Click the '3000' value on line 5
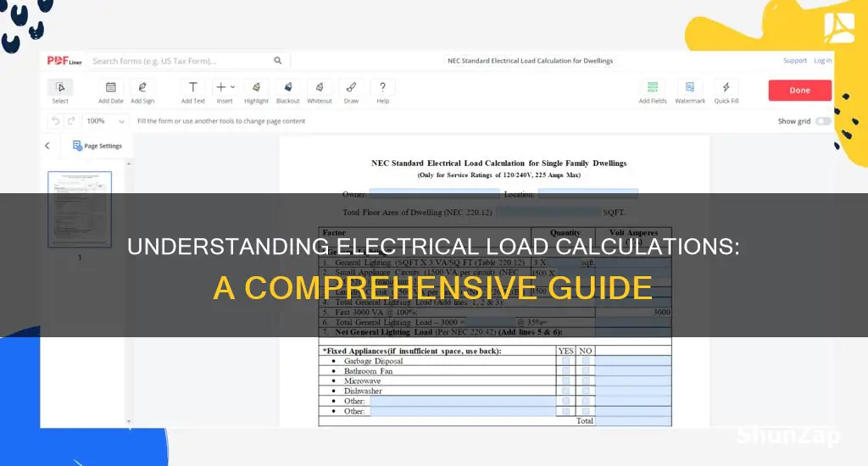This screenshot has height=466, width=868. (x=661, y=312)
